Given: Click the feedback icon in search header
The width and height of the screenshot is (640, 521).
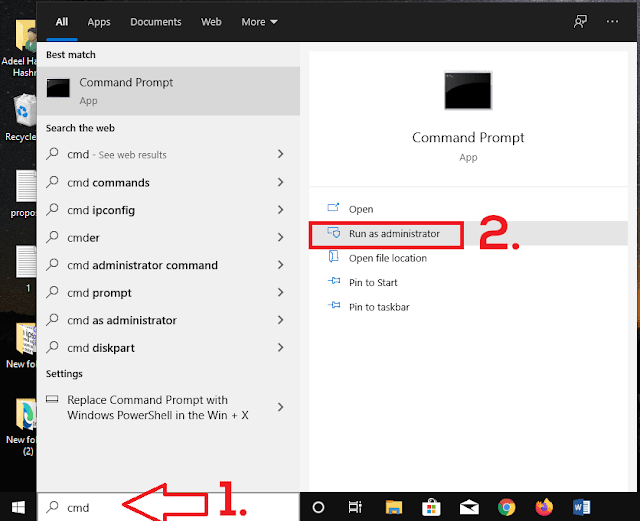Looking at the screenshot, I should 580,21.
